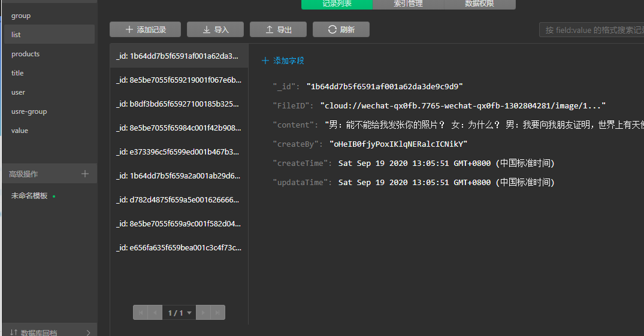Select record _id e373396c5f6599ed001b467b3
This screenshot has width=644, height=336.
(179, 152)
